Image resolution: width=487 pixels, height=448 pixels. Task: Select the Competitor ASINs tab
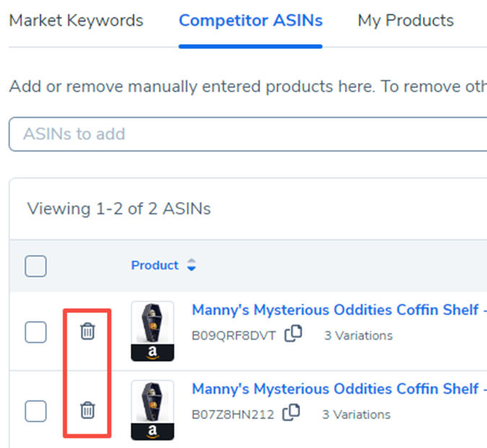pos(250,20)
